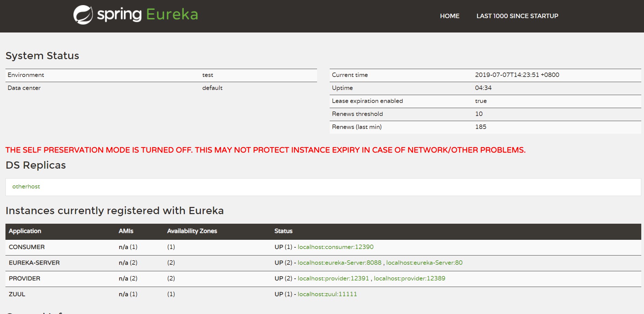This screenshot has height=314, width=644.
Task: Open localhost:consumer:12390 instance link
Action: [335, 247]
